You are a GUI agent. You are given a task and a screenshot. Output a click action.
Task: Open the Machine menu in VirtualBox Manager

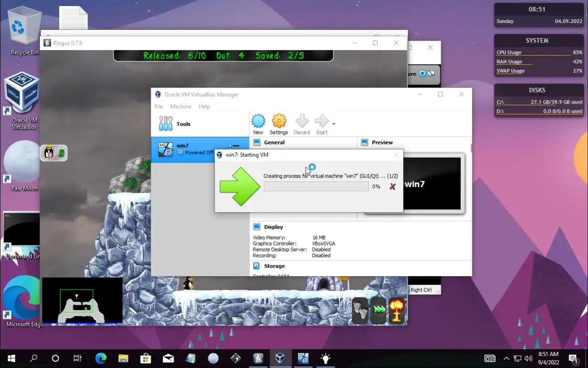point(181,106)
